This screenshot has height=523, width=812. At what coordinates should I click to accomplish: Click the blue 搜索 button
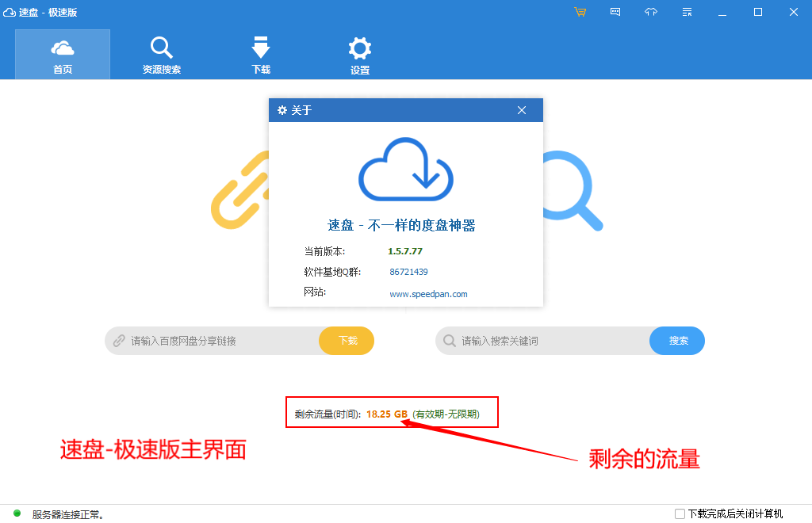tap(677, 341)
